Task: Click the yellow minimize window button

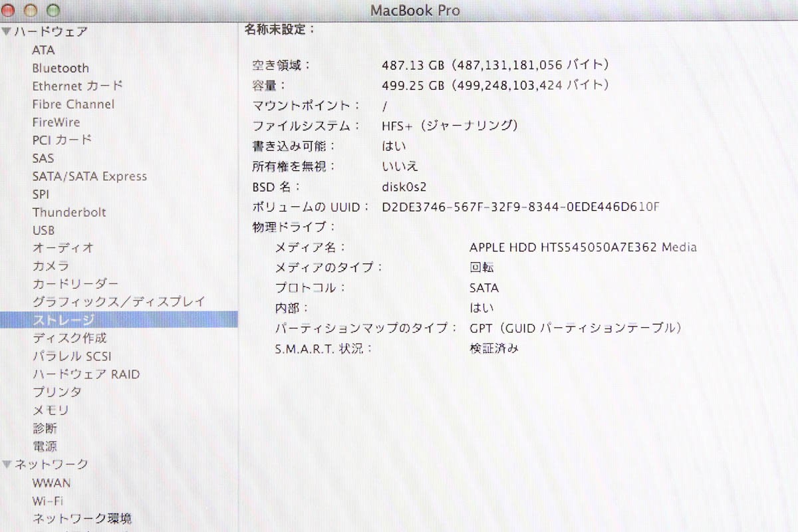Action: point(31,10)
